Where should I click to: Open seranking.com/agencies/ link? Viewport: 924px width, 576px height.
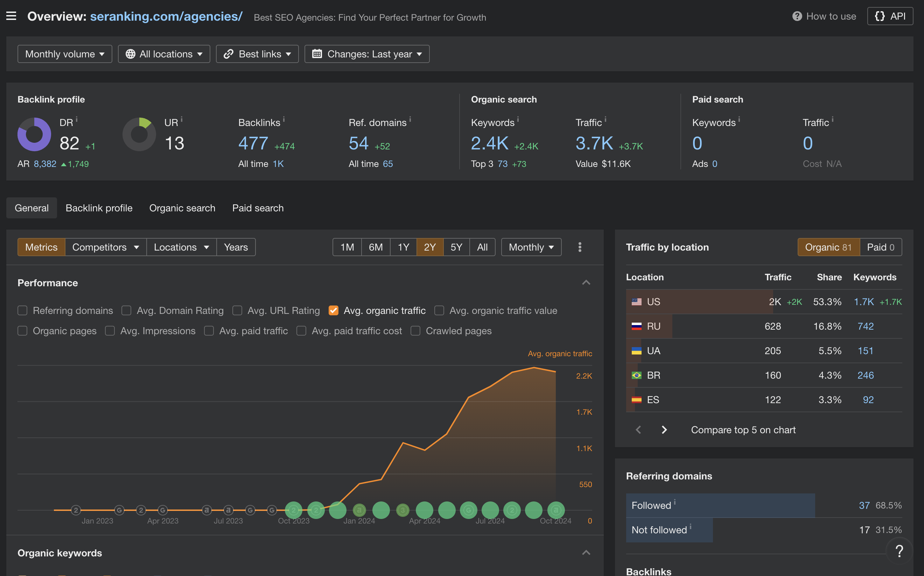166,16
